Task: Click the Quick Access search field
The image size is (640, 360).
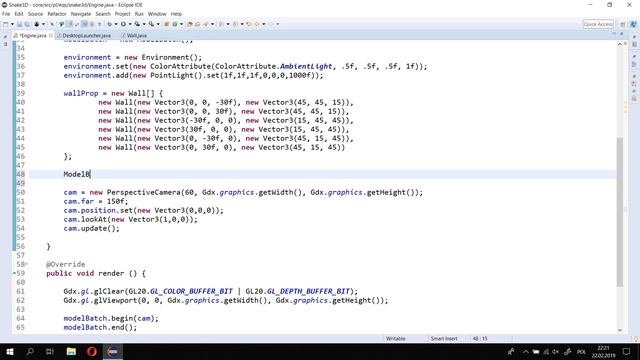Action: coord(598,24)
